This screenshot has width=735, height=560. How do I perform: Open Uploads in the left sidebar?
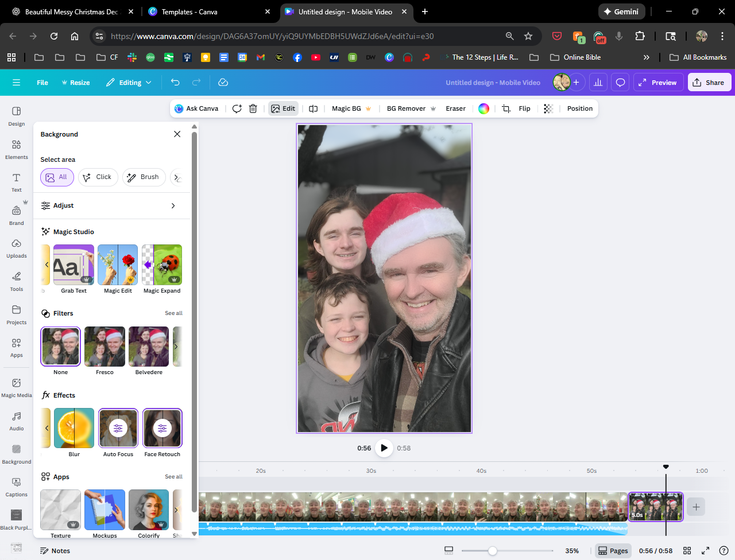17,248
